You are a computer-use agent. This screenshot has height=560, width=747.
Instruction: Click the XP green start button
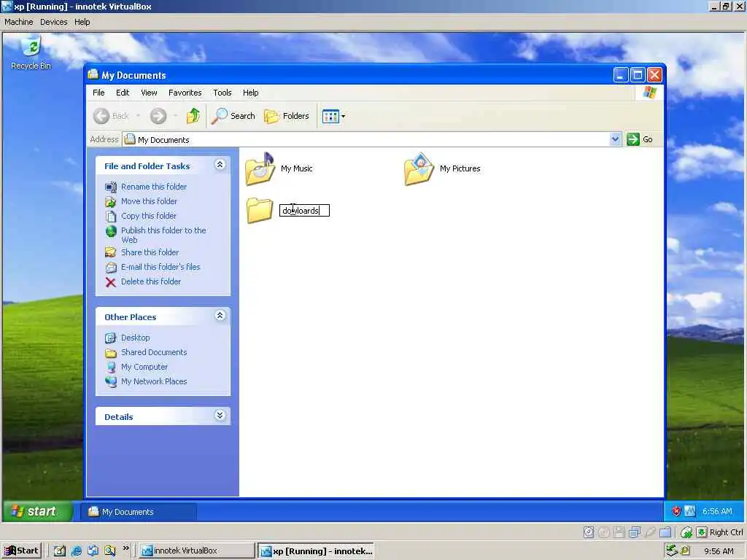[x=38, y=511]
